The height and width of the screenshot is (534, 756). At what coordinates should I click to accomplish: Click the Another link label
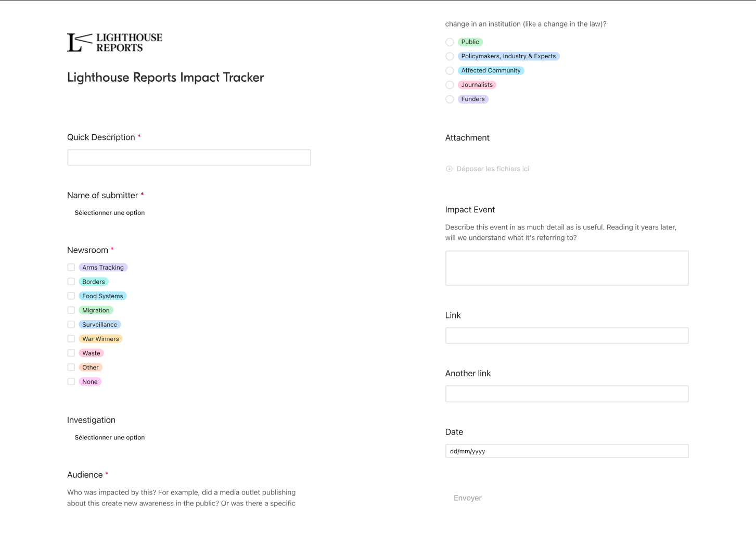(x=468, y=374)
